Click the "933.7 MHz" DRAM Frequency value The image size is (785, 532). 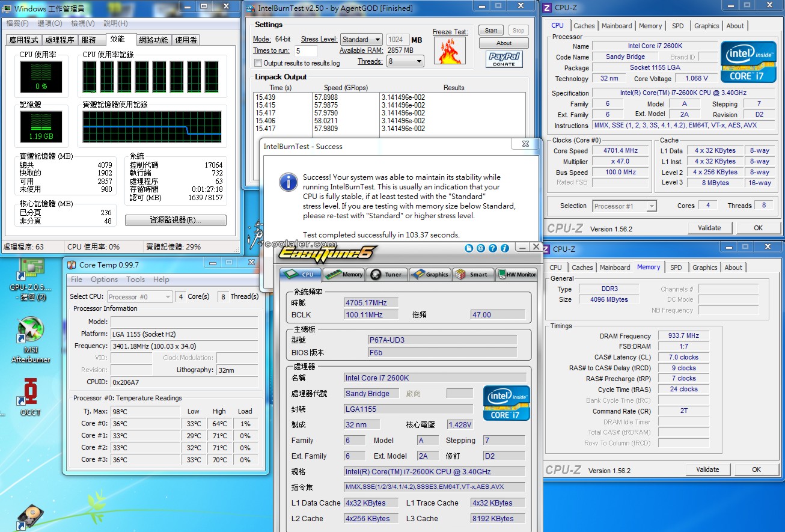[x=684, y=336]
